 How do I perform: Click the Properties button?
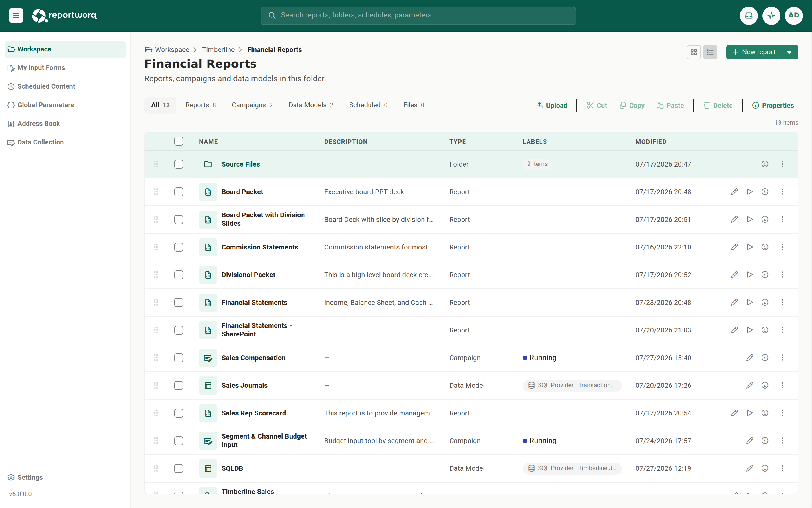click(x=773, y=106)
